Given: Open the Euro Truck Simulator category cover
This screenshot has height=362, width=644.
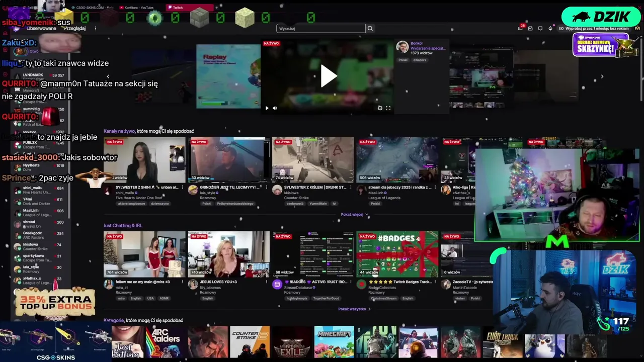Looking at the screenshot, I should coord(503,342).
